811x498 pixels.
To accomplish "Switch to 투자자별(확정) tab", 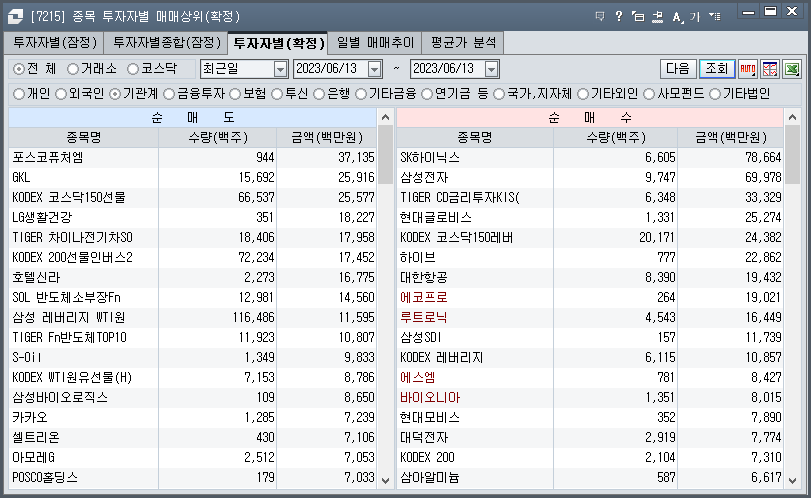I will [278, 43].
